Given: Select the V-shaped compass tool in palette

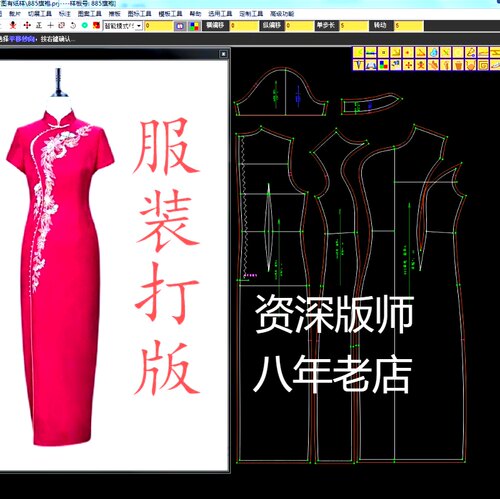Looking at the screenshot, I should 358,65.
